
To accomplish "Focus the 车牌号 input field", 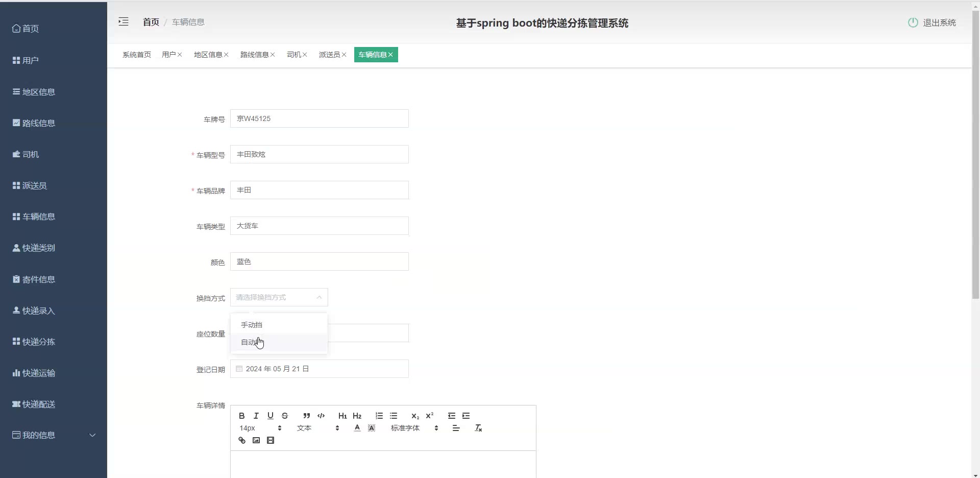I will coord(320,118).
